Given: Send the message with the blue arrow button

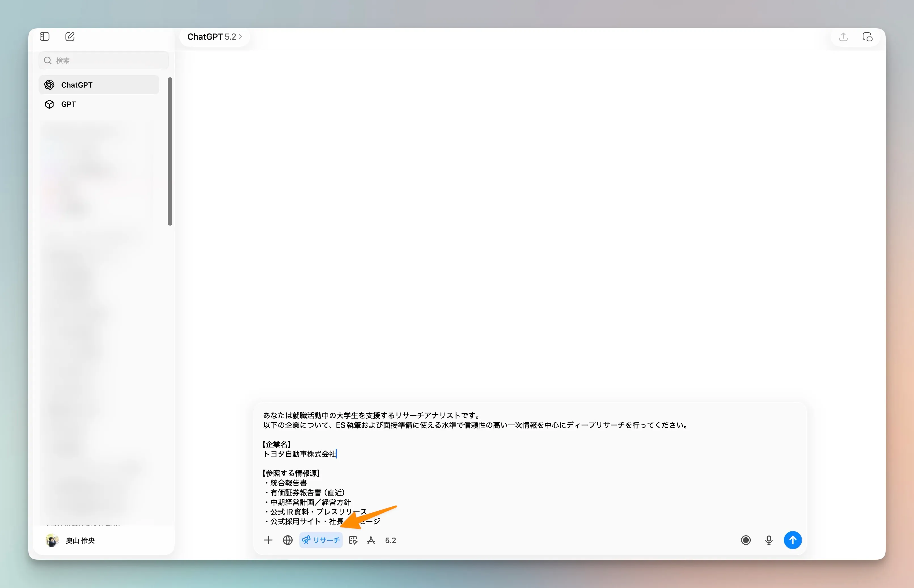Looking at the screenshot, I should 793,540.
